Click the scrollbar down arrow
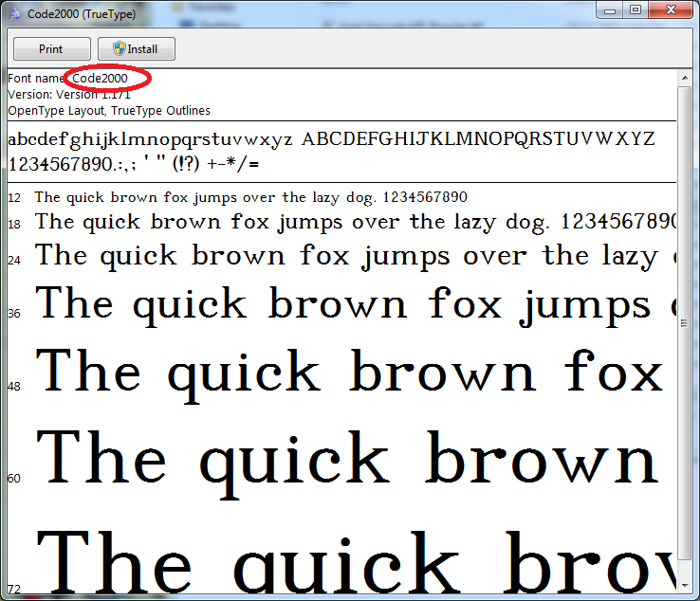700x601 pixels. click(x=685, y=586)
